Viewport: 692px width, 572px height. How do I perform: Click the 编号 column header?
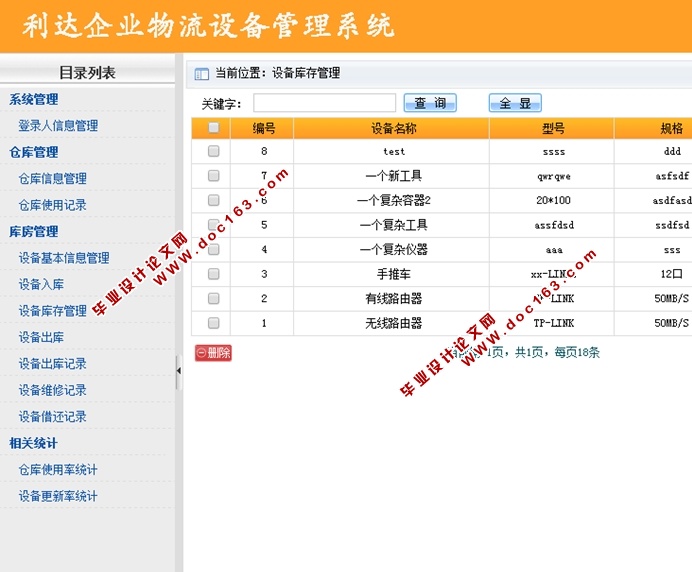(264, 128)
